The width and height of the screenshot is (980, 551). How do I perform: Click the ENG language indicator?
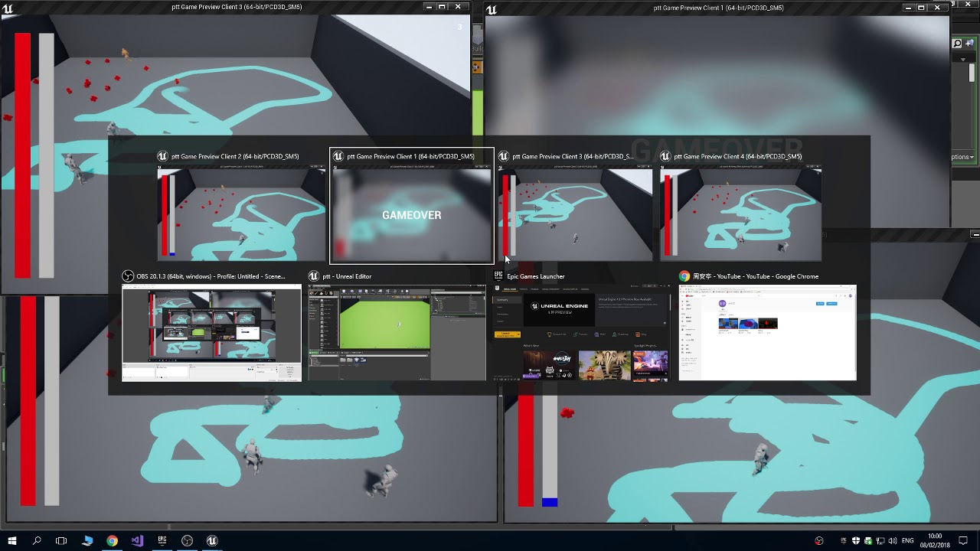pyautogui.click(x=908, y=541)
